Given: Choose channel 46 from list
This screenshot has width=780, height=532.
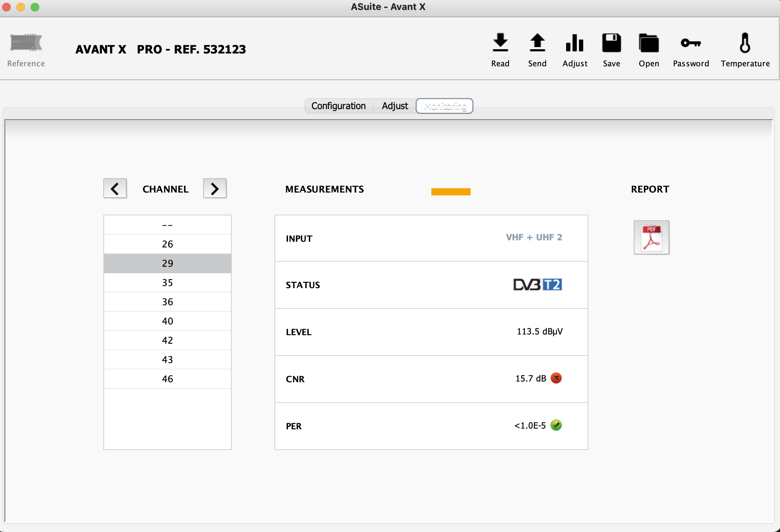Looking at the screenshot, I should click(x=167, y=379).
